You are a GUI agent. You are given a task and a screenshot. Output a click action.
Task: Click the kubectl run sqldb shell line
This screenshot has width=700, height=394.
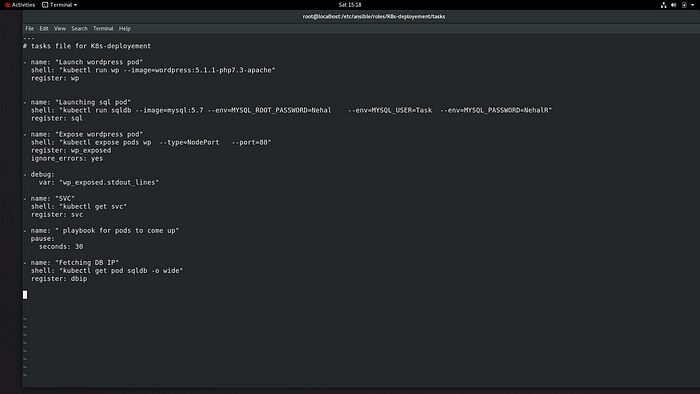292,110
